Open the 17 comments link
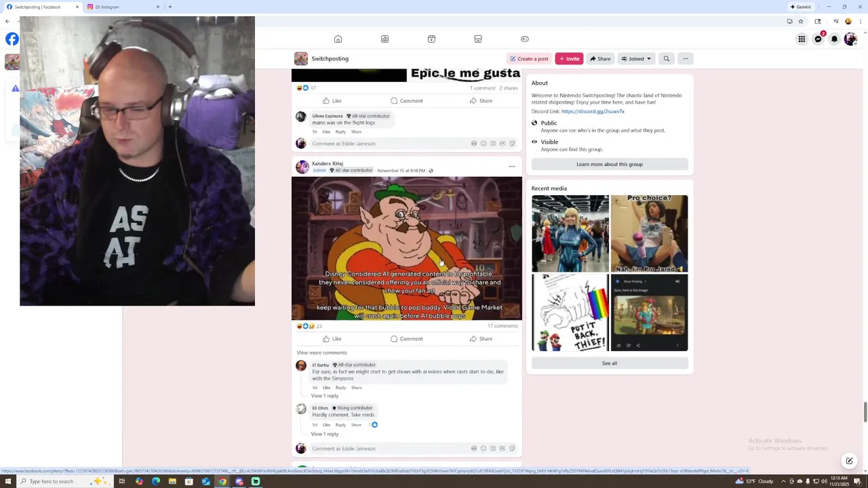Viewport: 868px width, 488px height. [502, 326]
